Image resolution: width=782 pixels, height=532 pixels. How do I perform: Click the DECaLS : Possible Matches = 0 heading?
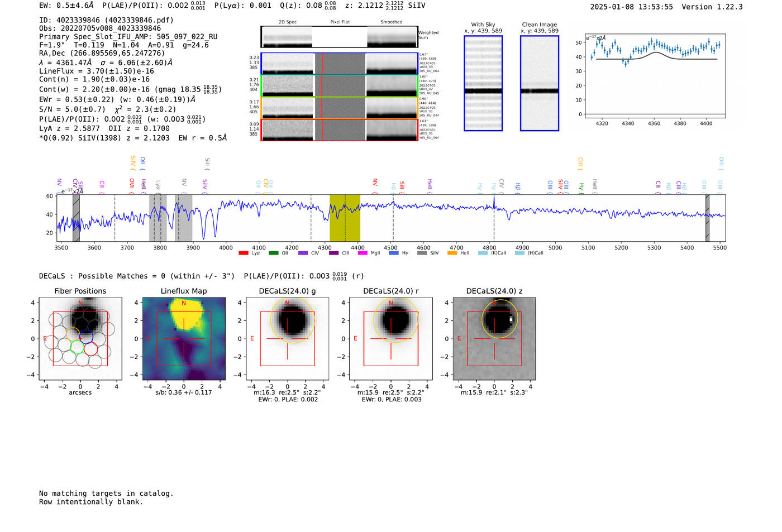137,276
